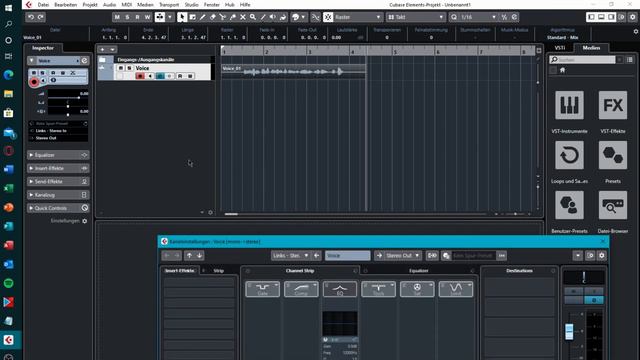Expand the Equalizer inspector section

coord(58,155)
